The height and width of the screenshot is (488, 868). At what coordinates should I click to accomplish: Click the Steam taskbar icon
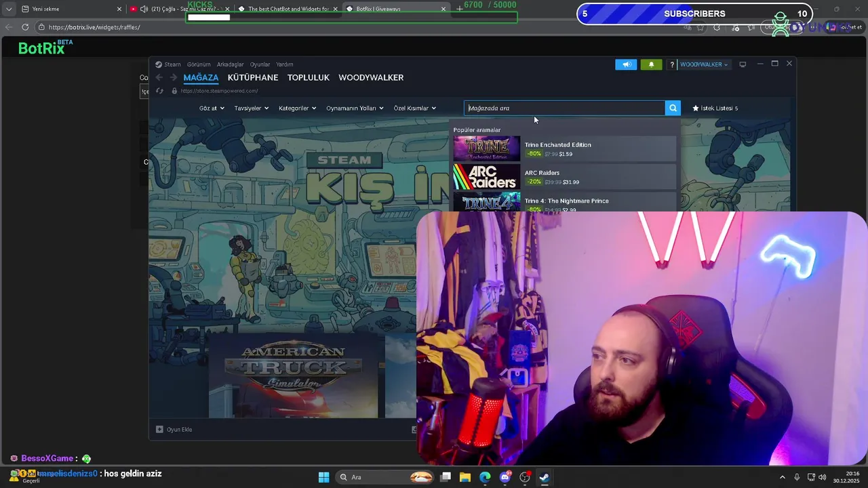(x=544, y=477)
